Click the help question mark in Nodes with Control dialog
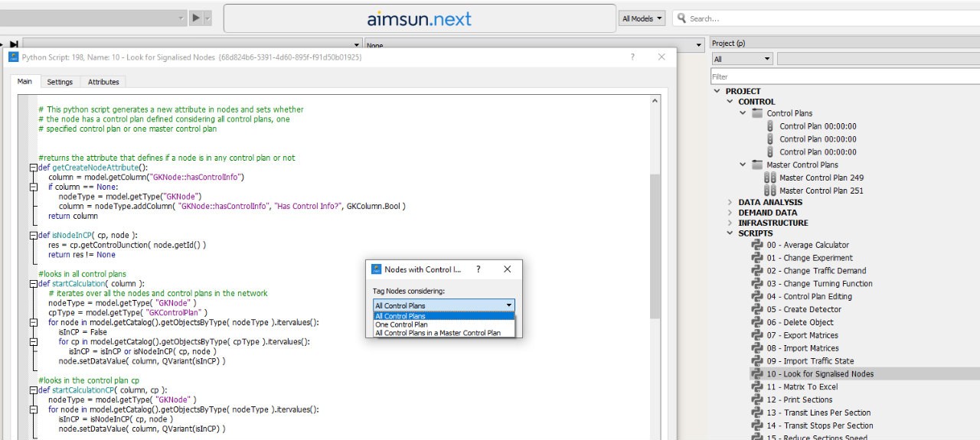This screenshot has width=980, height=440. [x=479, y=269]
